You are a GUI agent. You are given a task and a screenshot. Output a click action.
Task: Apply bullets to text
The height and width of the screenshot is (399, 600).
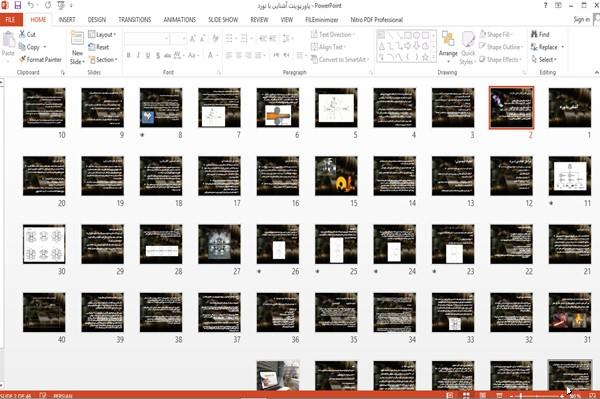pos(229,38)
